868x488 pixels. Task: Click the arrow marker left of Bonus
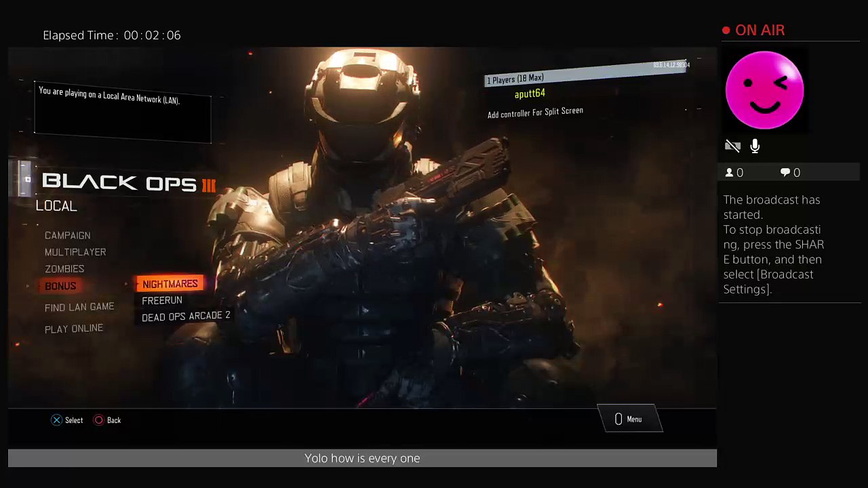tap(28, 287)
